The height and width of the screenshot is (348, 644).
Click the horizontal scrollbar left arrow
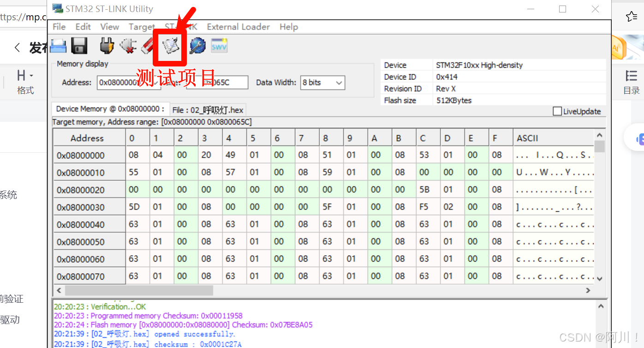[59, 290]
